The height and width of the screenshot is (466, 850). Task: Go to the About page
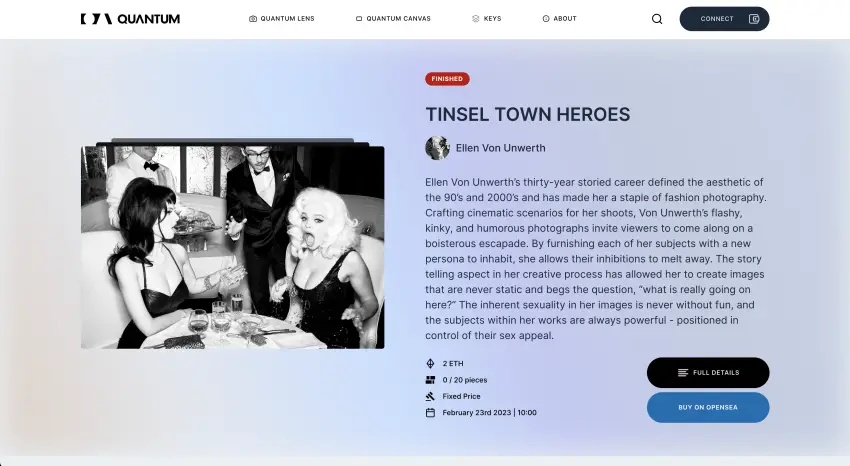pos(559,18)
